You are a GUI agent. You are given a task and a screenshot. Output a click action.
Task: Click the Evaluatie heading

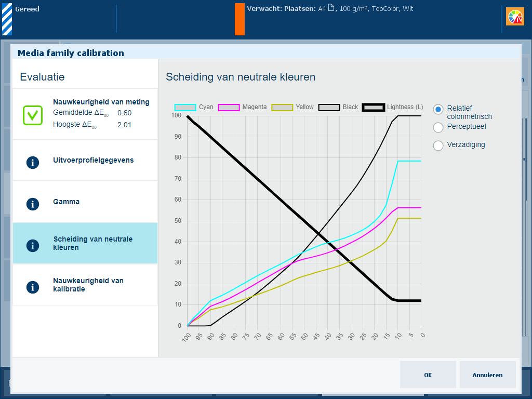click(42, 77)
